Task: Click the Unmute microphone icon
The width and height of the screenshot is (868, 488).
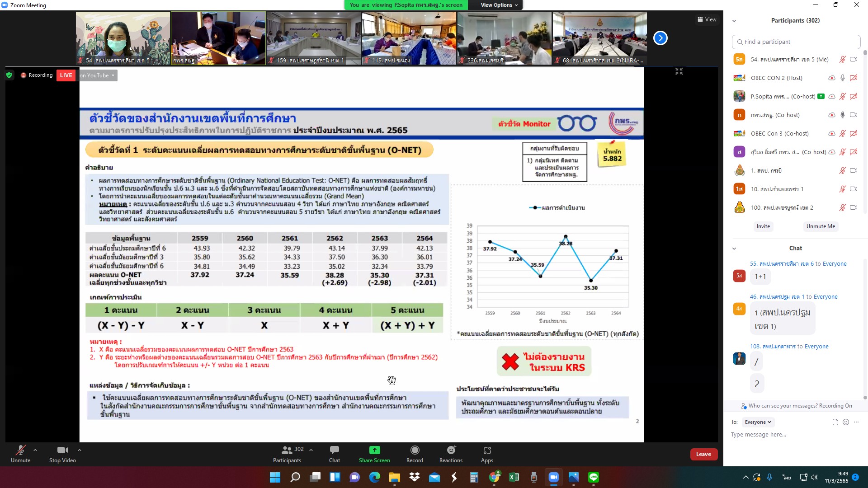Action: point(20,450)
